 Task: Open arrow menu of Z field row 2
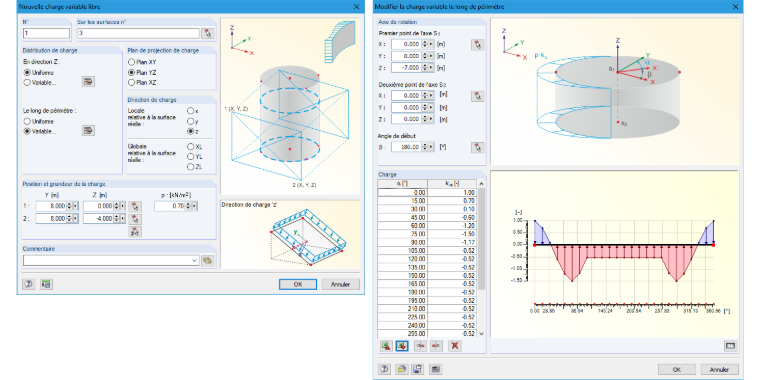(x=123, y=219)
